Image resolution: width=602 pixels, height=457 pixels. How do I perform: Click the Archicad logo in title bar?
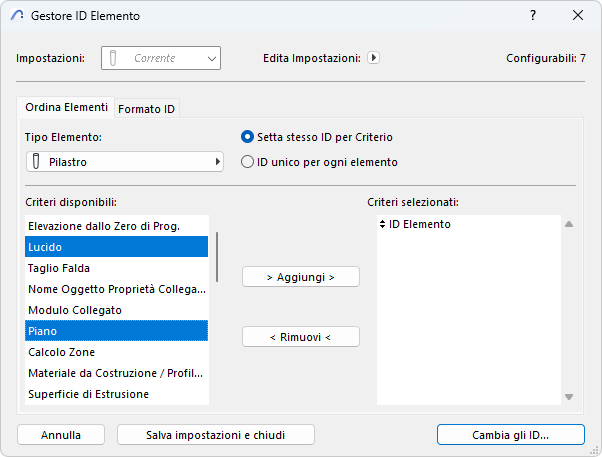(x=16, y=16)
